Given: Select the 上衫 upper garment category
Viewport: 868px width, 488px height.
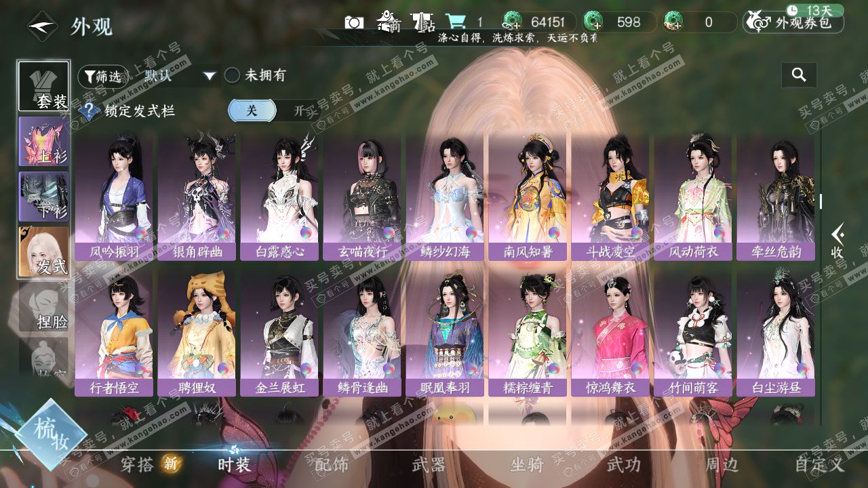Looking at the screenshot, I should tap(43, 141).
